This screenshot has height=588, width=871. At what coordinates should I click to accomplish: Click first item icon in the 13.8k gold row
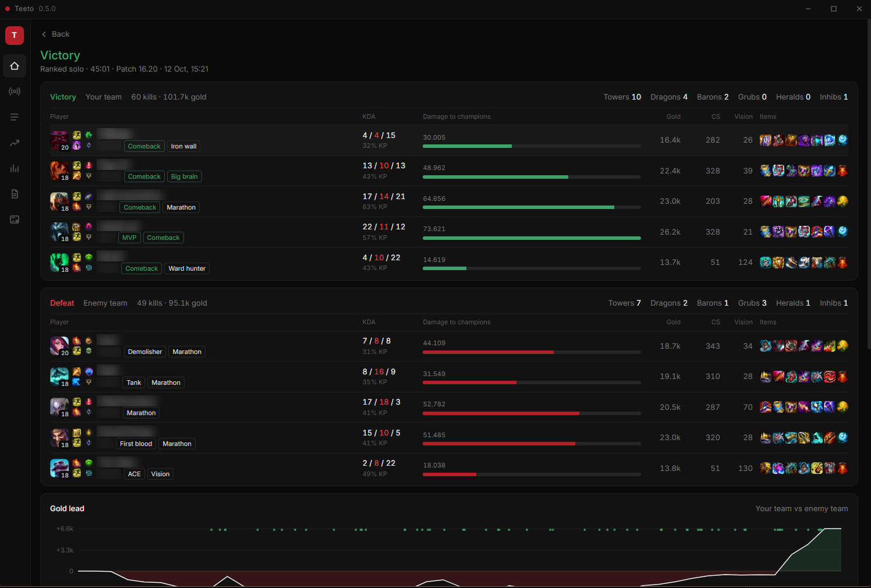[x=766, y=468]
